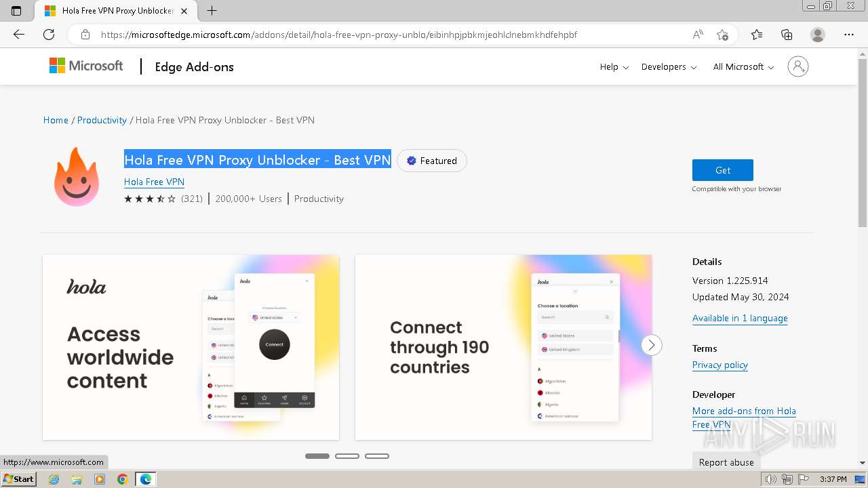Go to Home breadcrumb link

tap(56, 120)
